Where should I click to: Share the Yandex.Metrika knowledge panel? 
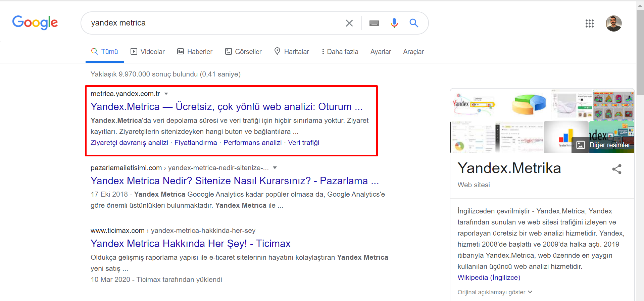coord(617,169)
